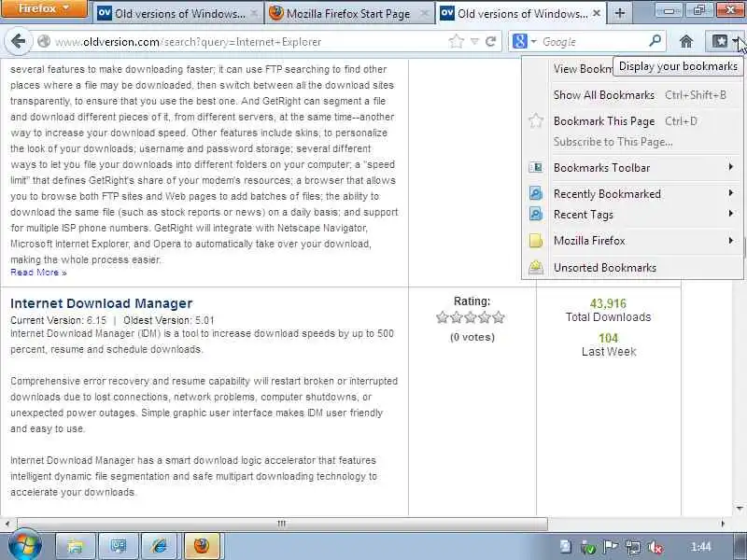The width and height of the screenshot is (747, 560).
Task: Click Current Version: 6.15 text
Action: (59, 320)
